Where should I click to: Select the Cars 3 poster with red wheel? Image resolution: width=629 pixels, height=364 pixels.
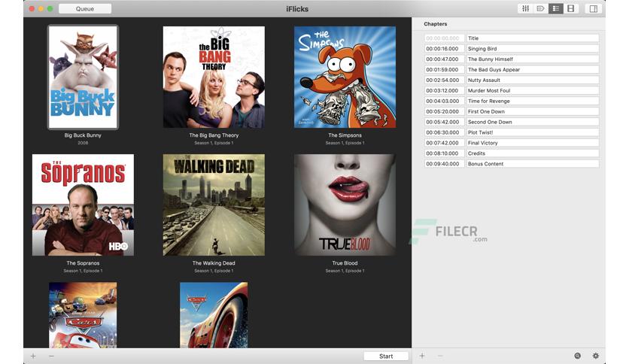point(214,314)
